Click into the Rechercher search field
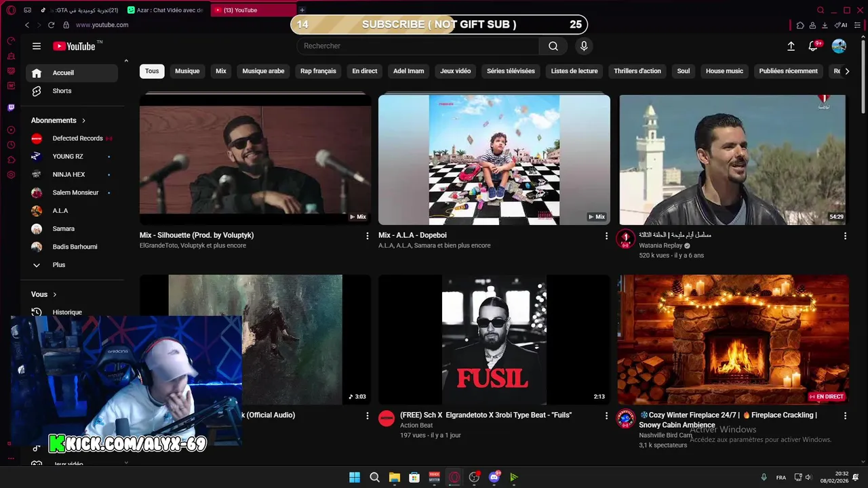The image size is (868, 488). click(418, 46)
